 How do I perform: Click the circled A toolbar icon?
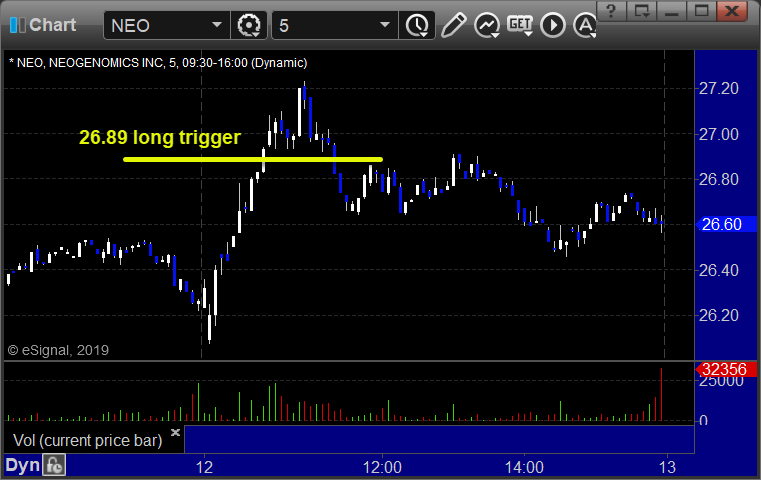[x=585, y=25]
